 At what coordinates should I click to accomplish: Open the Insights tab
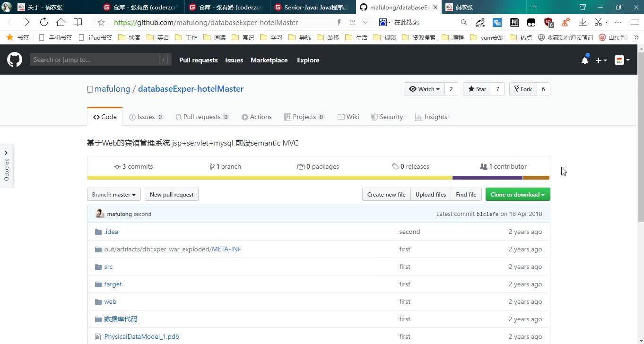(431, 117)
